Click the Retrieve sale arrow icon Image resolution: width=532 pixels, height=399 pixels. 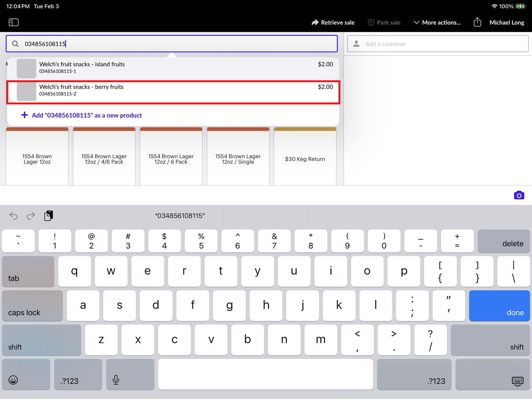point(315,22)
